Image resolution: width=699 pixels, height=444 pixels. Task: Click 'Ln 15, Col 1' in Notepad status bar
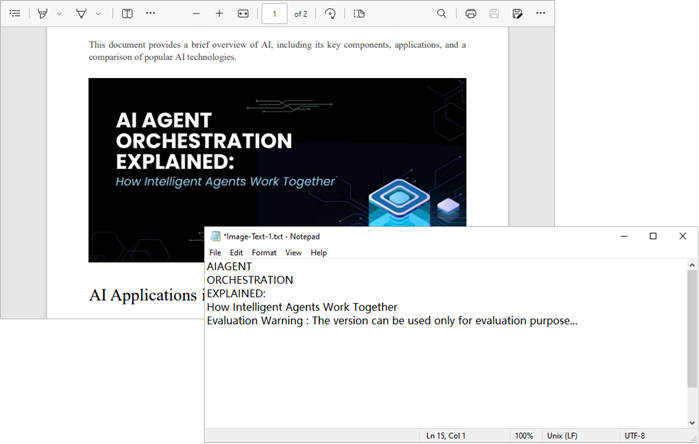pos(446,436)
